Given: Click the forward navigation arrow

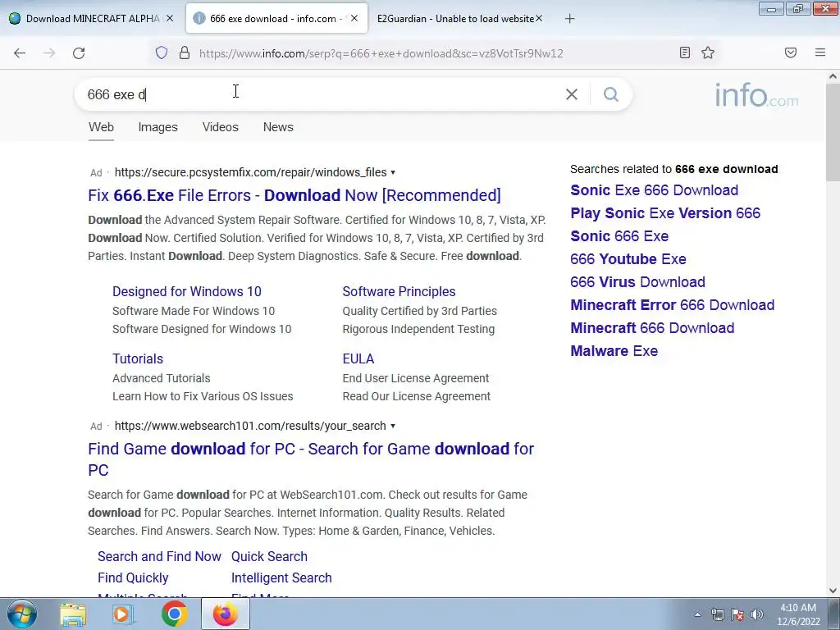Looking at the screenshot, I should coord(49,53).
